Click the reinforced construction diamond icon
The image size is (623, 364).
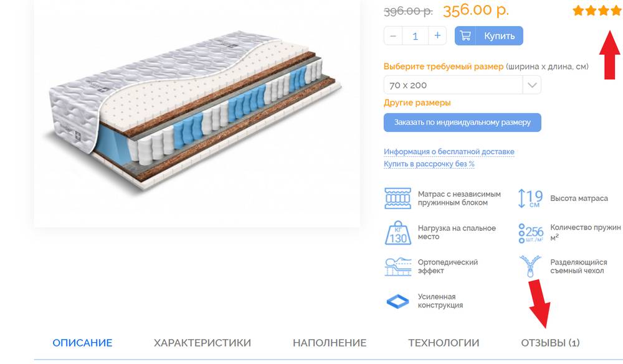click(397, 301)
